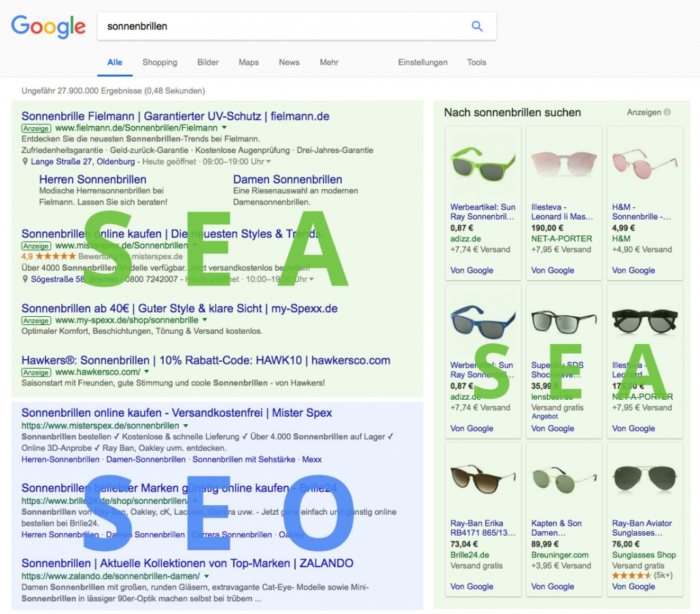Click the Mexx sublink
Viewport: 700px width, 614px height.
(x=312, y=459)
